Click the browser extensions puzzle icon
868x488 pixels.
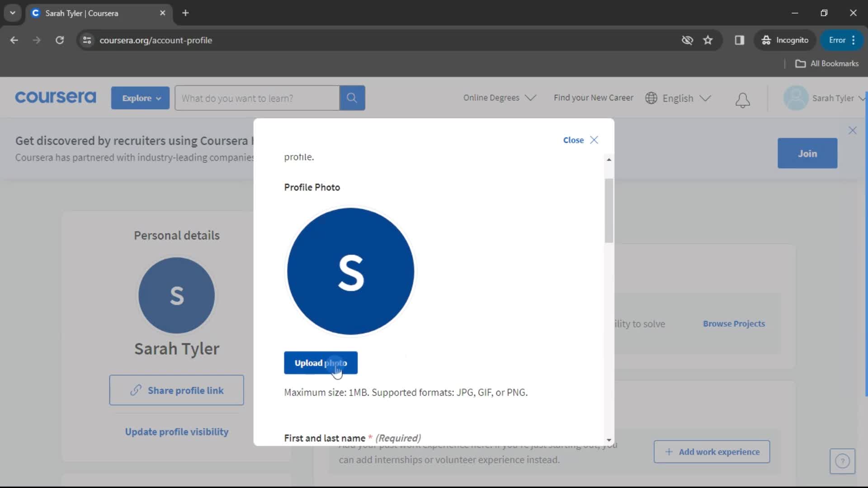pyautogui.click(x=739, y=40)
